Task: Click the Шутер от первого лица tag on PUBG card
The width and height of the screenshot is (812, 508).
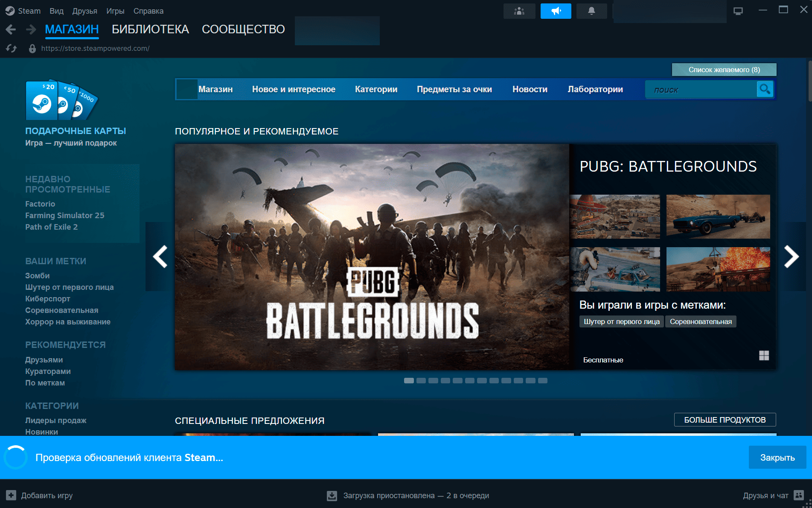Action: pos(621,321)
